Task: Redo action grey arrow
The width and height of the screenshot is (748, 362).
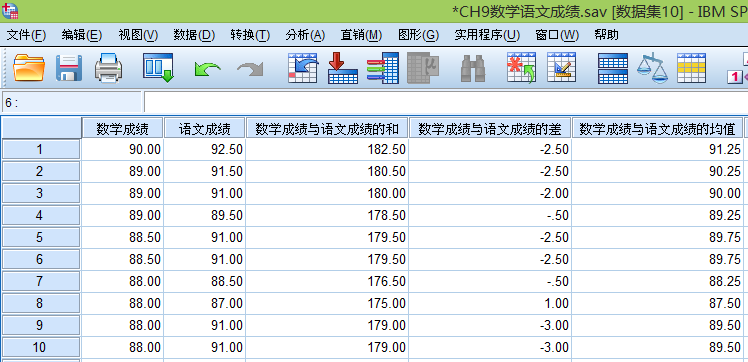Action: tap(250, 70)
